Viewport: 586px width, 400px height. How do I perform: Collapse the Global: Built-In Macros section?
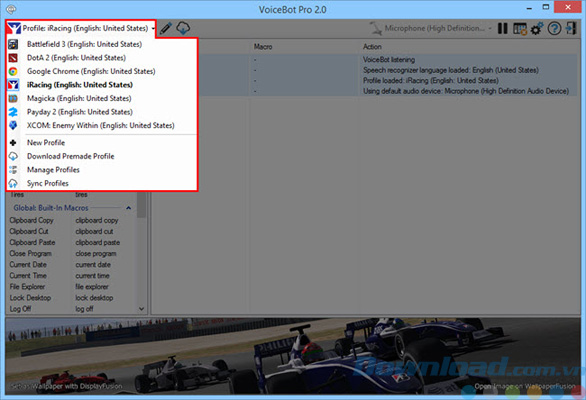tap(129, 208)
